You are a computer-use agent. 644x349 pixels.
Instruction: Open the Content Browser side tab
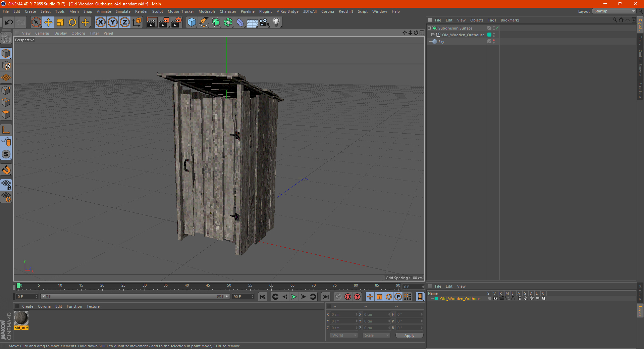point(640,63)
